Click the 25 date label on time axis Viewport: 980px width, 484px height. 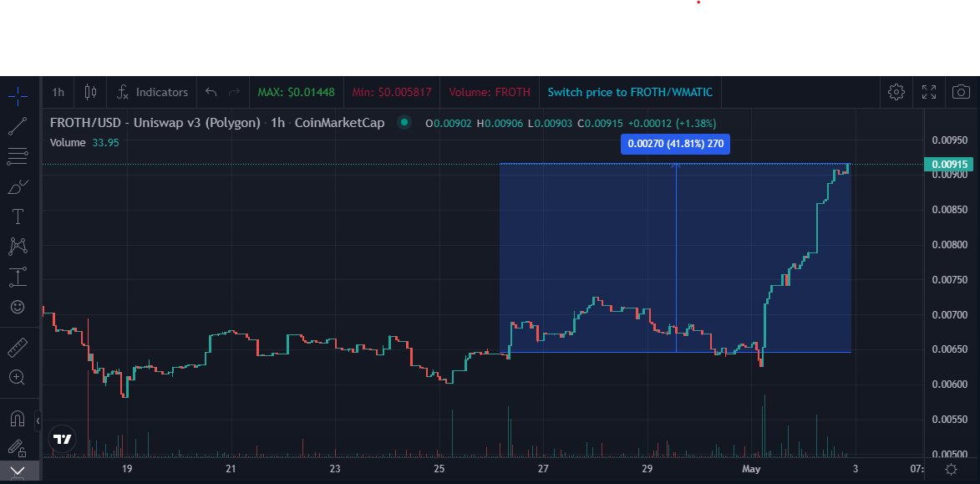pos(439,469)
